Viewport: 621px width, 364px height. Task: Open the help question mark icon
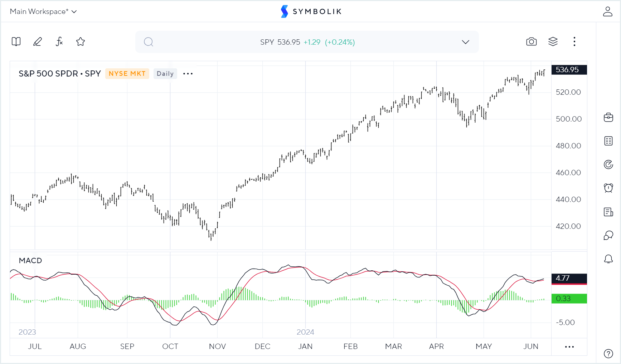tap(608, 354)
